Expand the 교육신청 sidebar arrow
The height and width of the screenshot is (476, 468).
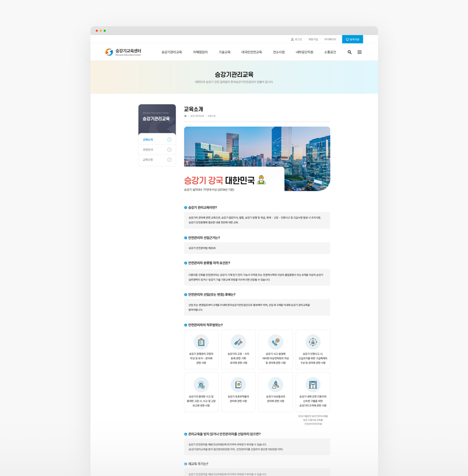pos(169,160)
